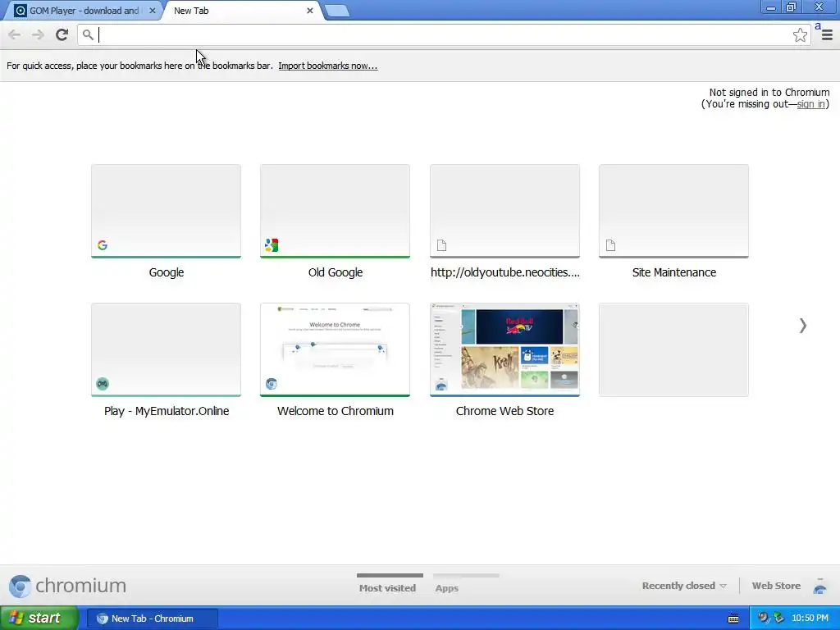
Task: Click the Old Google label text
Action: click(x=336, y=272)
